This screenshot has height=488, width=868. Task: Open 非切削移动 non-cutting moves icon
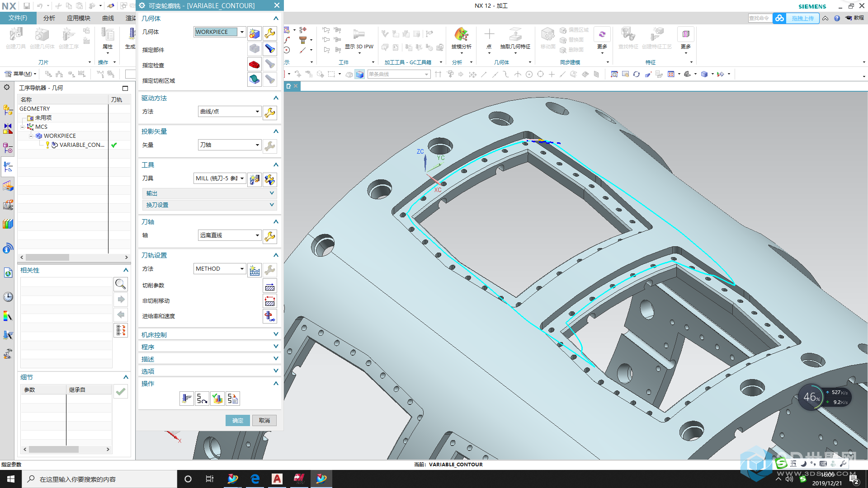pyautogui.click(x=270, y=301)
